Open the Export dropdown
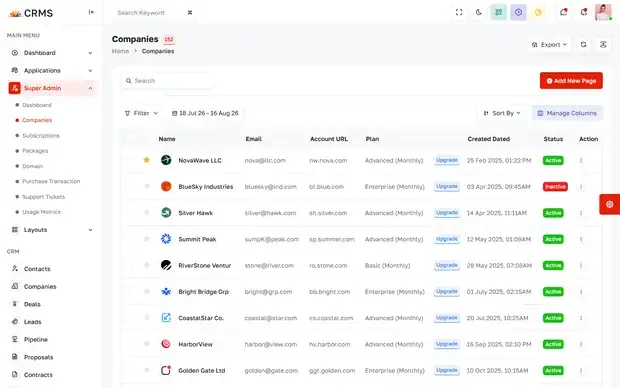This screenshot has height=388, width=620. (x=549, y=45)
